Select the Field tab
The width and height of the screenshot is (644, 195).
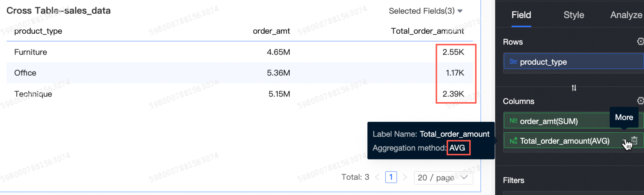tap(521, 15)
